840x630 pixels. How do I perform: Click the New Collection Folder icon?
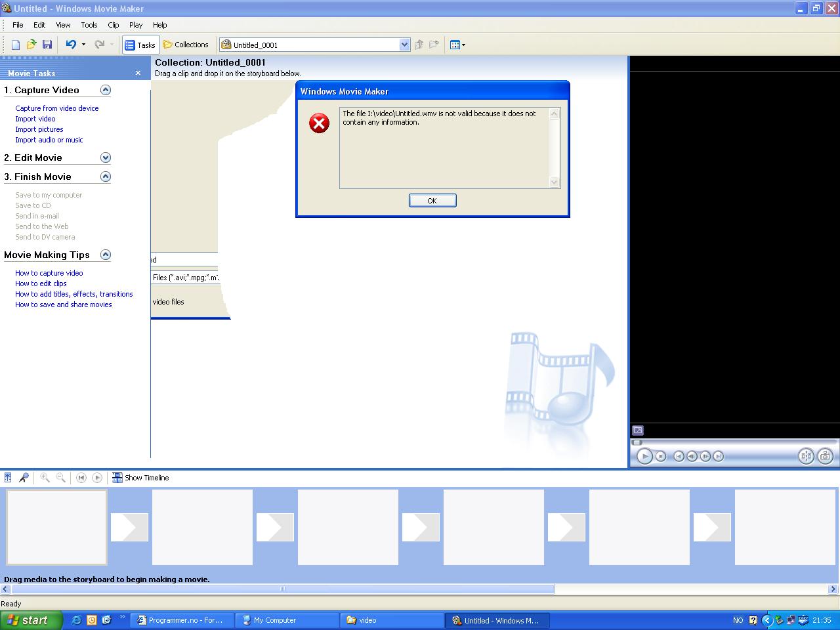pyautogui.click(x=434, y=45)
